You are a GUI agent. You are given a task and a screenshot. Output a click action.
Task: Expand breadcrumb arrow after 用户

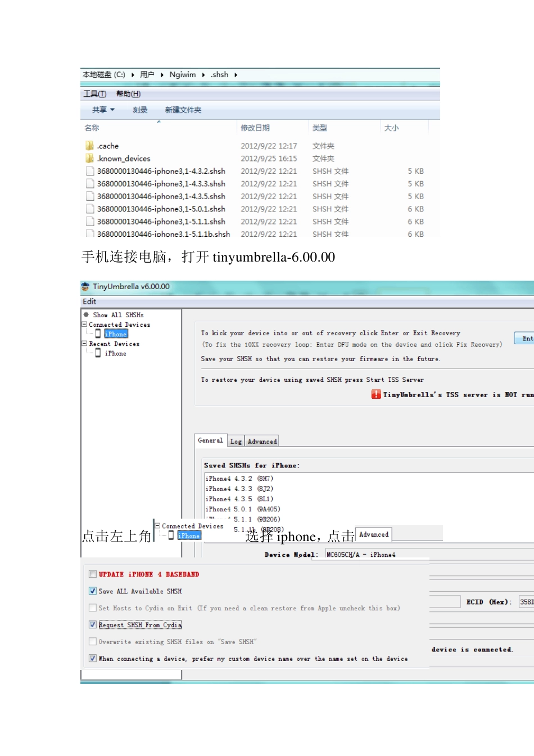162,75
